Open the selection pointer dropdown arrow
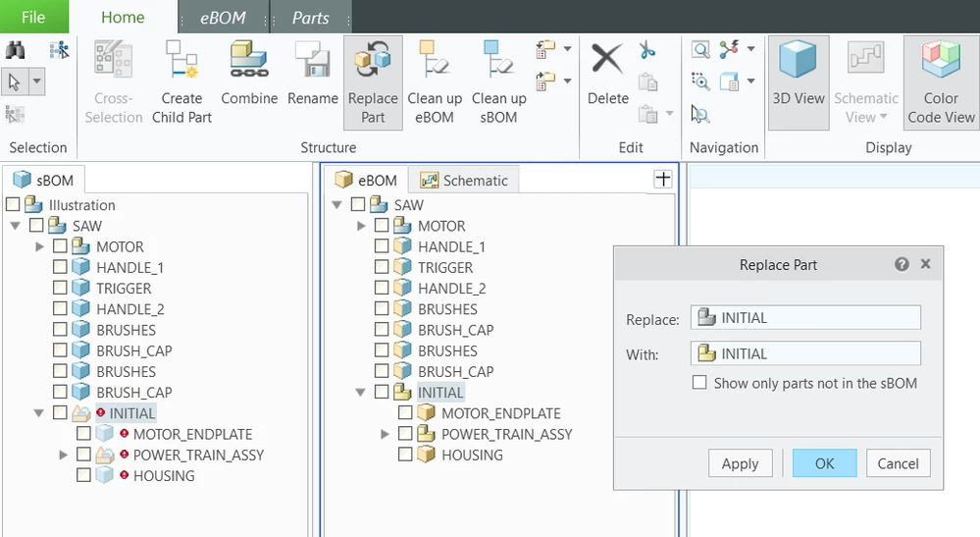The image size is (980, 537). coord(37,81)
